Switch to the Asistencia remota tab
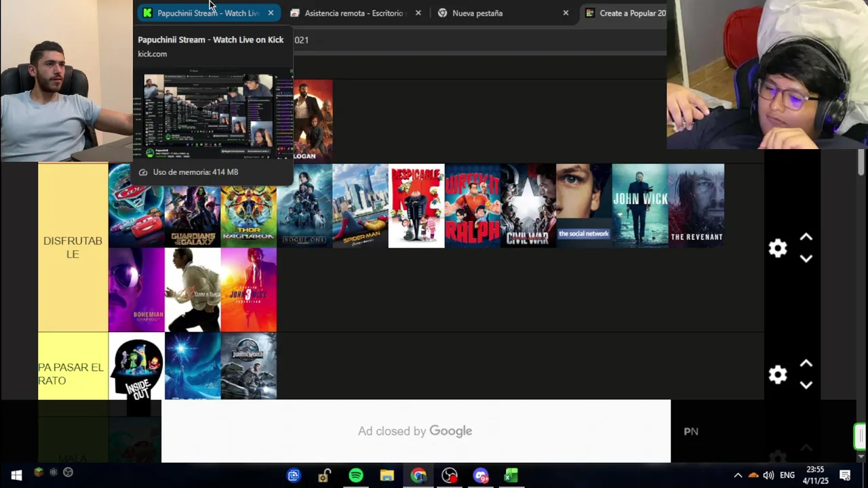The height and width of the screenshot is (488, 868). [355, 13]
